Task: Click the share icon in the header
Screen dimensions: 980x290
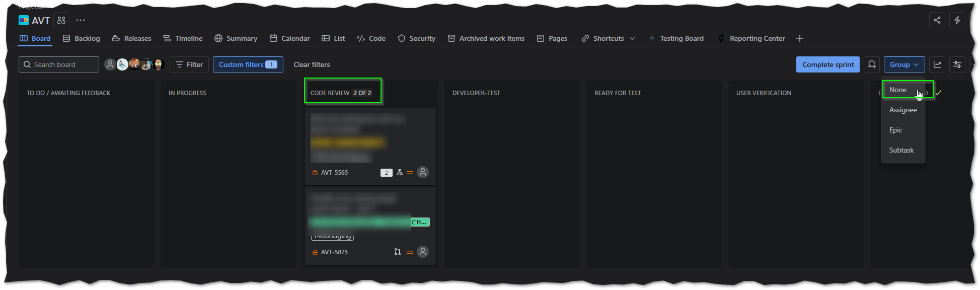Action: pyautogui.click(x=937, y=20)
